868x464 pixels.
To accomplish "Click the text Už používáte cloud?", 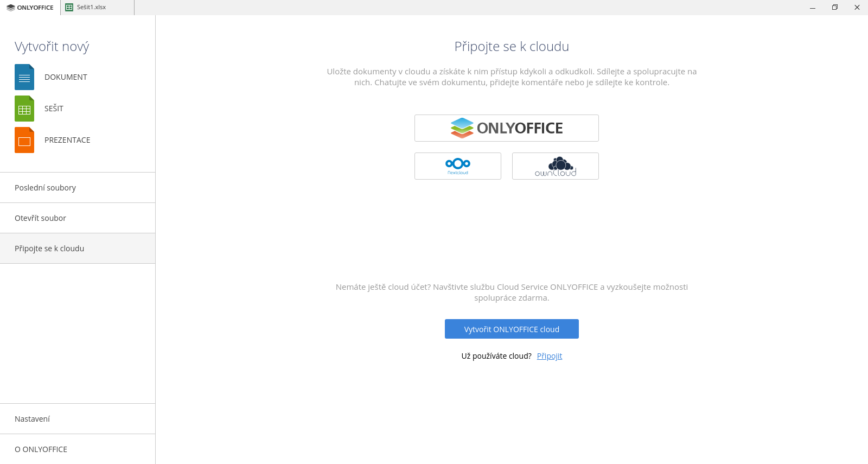I will pyautogui.click(x=496, y=356).
